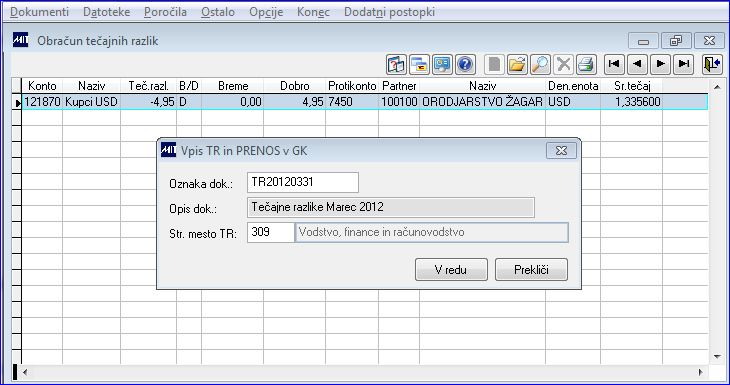Click the exit door icon
Image resolution: width=730 pixels, height=385 pixels.
pos(712,64)
